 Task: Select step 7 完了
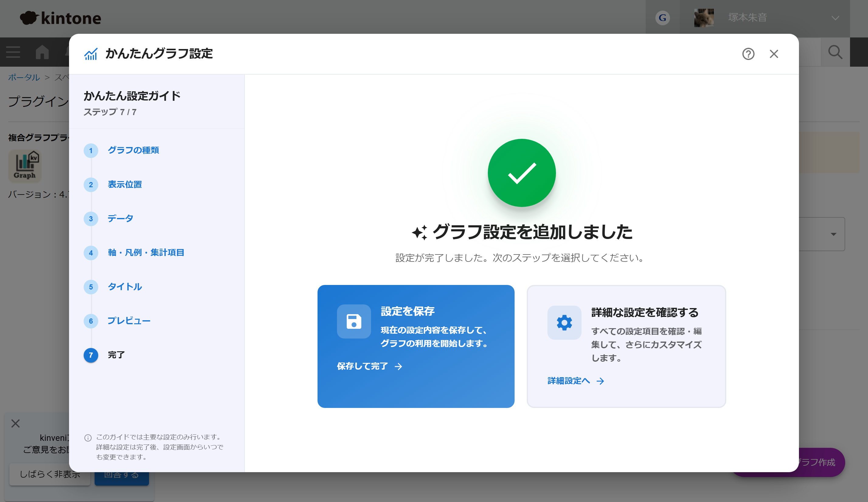click(x=116, y=355)
